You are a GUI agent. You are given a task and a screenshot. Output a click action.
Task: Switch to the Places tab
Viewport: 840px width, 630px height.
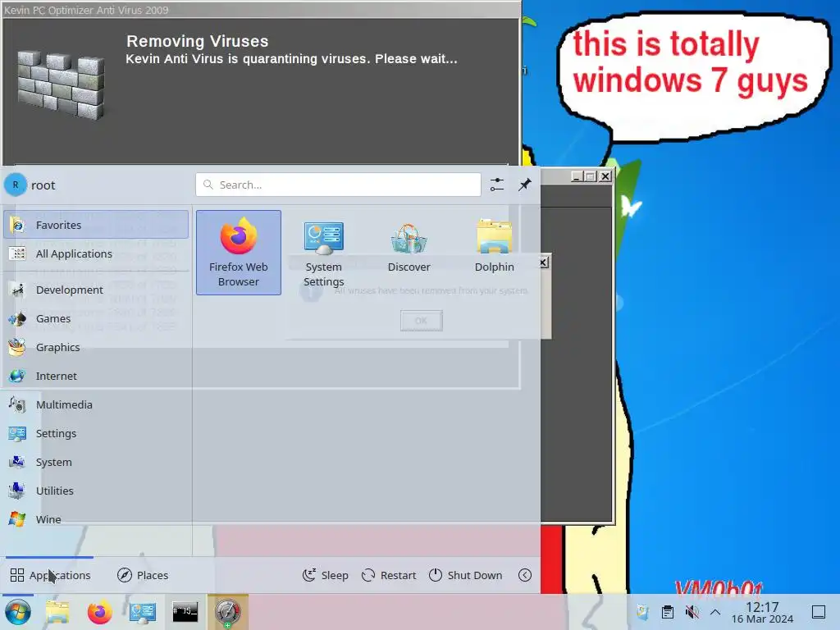pos(143,575)
